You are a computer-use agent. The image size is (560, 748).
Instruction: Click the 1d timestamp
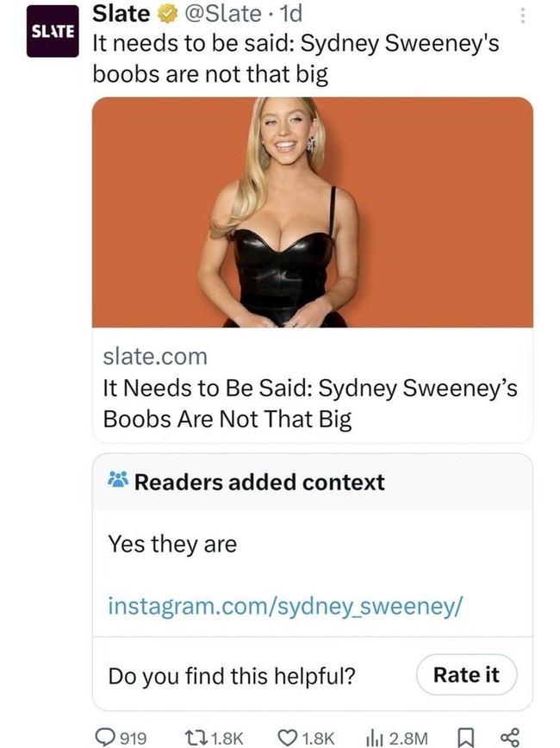coord(289,14)
